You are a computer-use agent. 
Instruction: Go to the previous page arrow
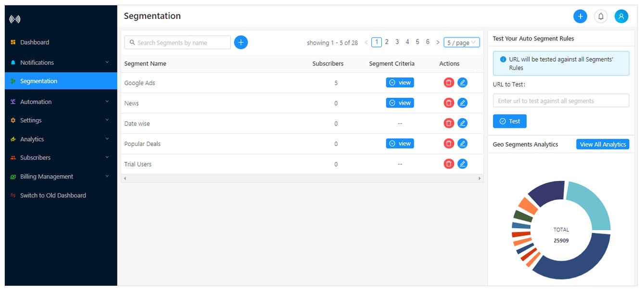tap(366, 42)
